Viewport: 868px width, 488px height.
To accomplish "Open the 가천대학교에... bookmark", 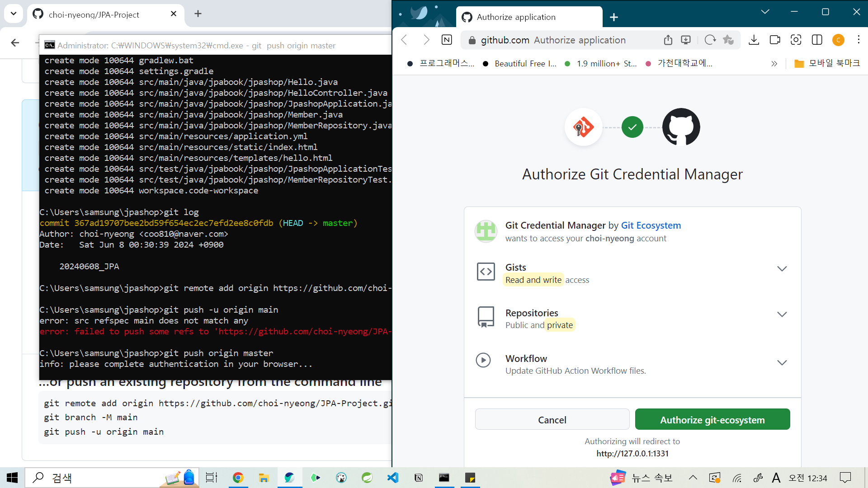I will tap(679, 64).
